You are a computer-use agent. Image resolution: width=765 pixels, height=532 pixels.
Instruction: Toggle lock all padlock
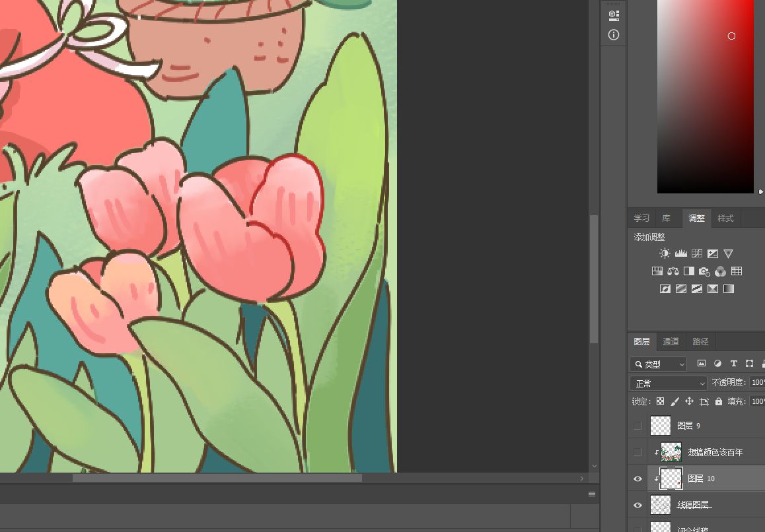(719, 401)
